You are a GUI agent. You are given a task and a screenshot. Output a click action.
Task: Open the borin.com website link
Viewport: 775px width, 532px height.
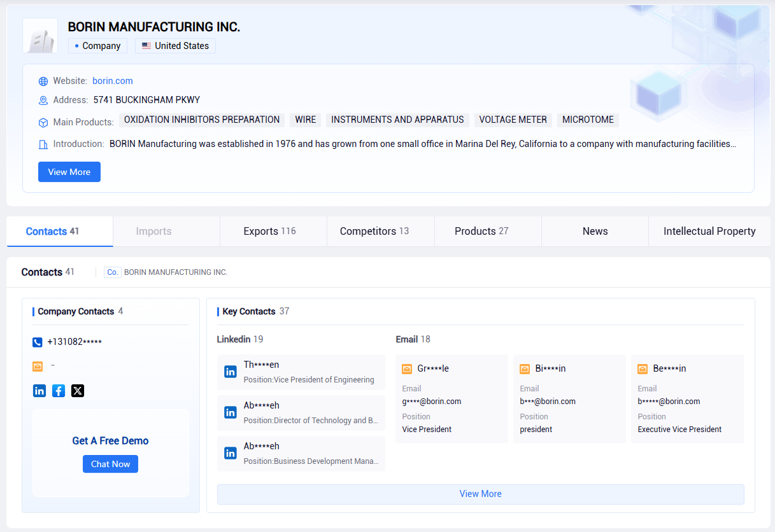[x=113, y=81]
